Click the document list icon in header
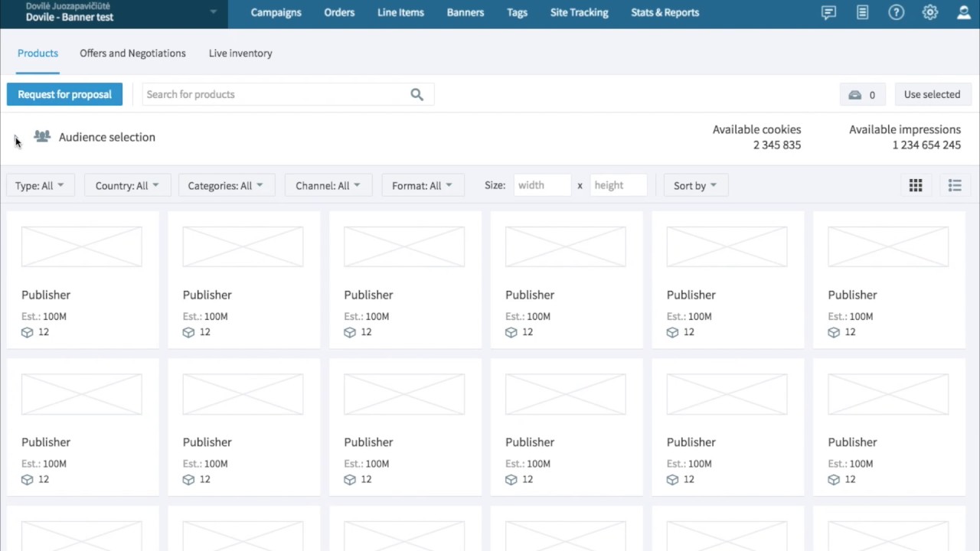 tap(862, 12)
